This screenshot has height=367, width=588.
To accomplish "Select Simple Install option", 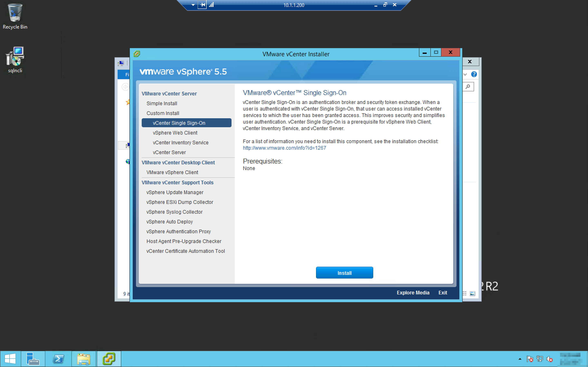I will (161, 103).
